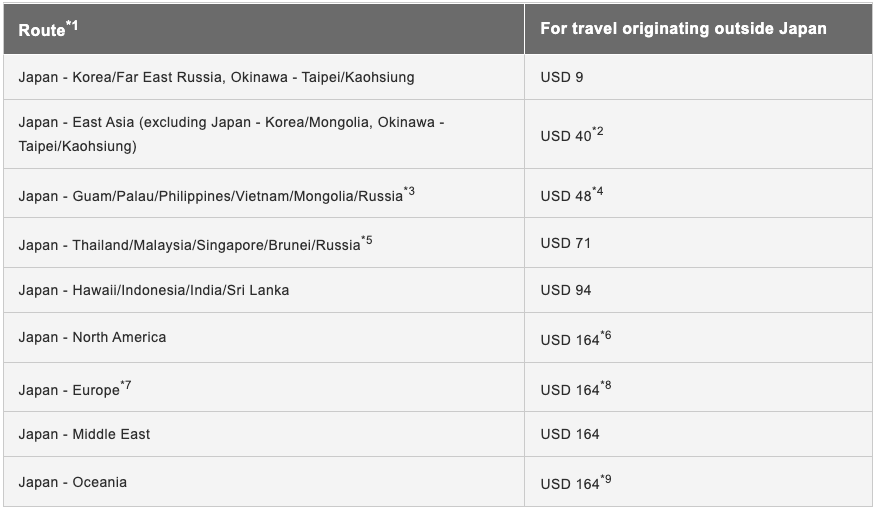Open footnote 2 next to USD 40

pyautogui.click(x=598, y=130)
